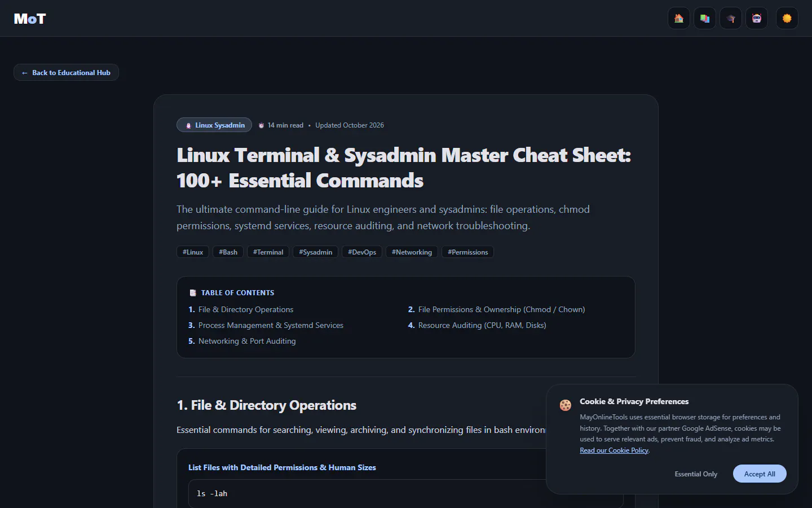Screen dimensions: 812x508
Task: Open the house home icon
Action: click(x=679, y=18)
